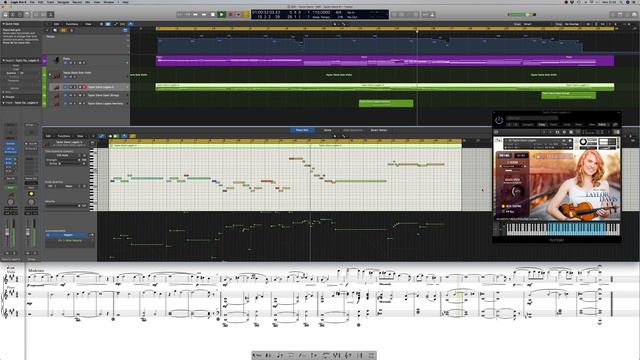This screenshot has height=360, width=640.
Task: Open the Logic Pro X menu
Action: pos(19,2)
